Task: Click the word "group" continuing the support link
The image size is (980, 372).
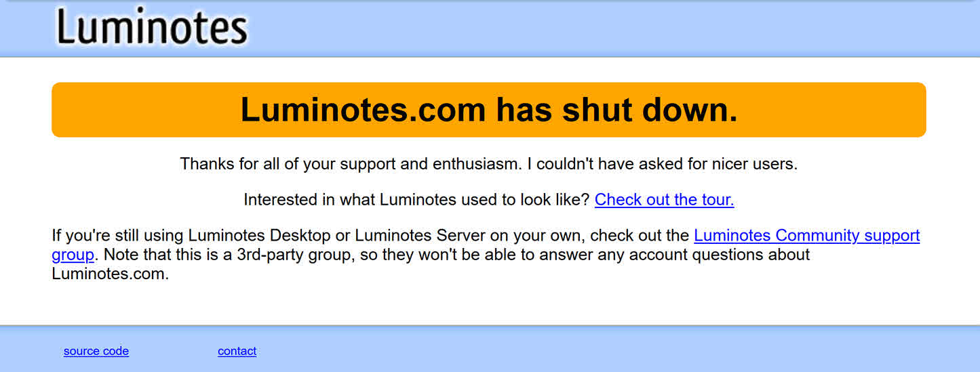Action: pos(73,255)
